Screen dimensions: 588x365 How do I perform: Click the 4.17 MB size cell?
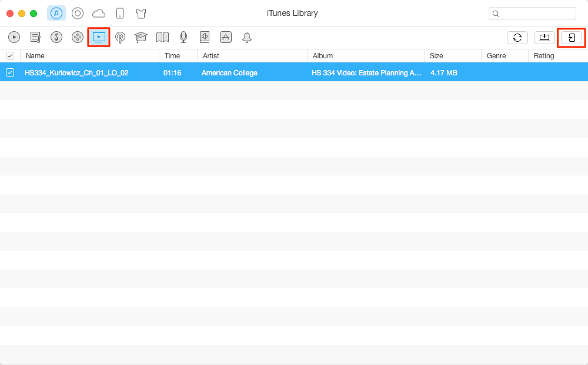pyautogui.click(x=444, y=73)
